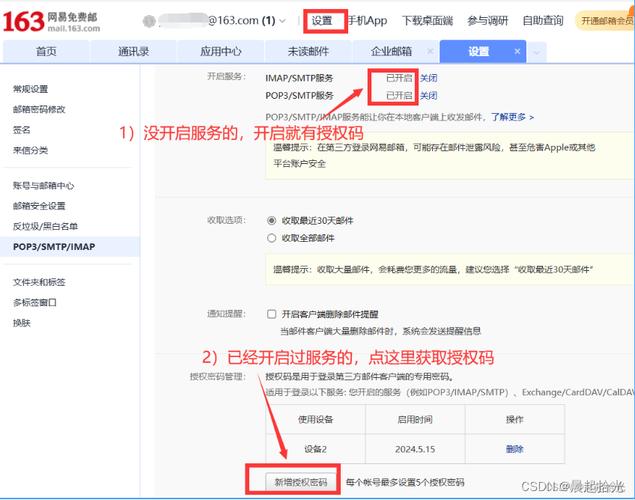Open 账号与邮箱中心 in sidebar
Screen dimensions: 635x500
43,185
